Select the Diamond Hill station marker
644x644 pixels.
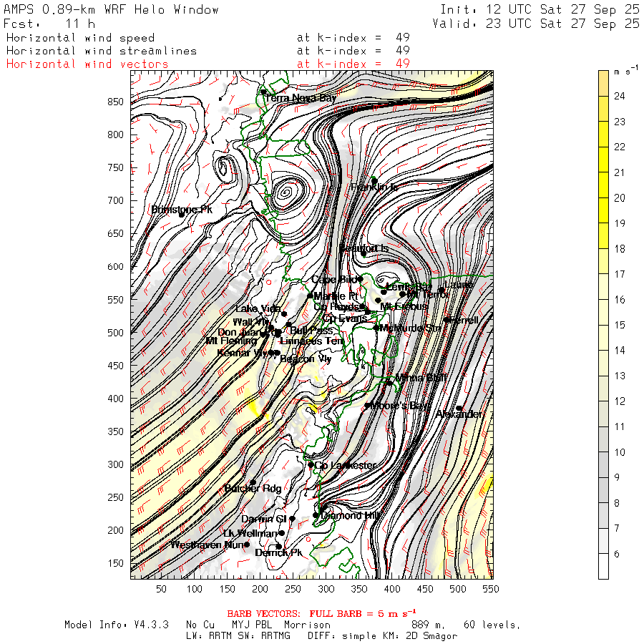click(x=316, y=515)
